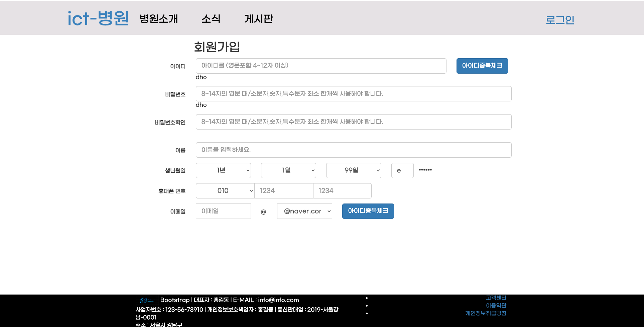This screenshot has width=644, height=327.
Task: Click the 개인정보취급방침 footer link
Action: (486, 313)
